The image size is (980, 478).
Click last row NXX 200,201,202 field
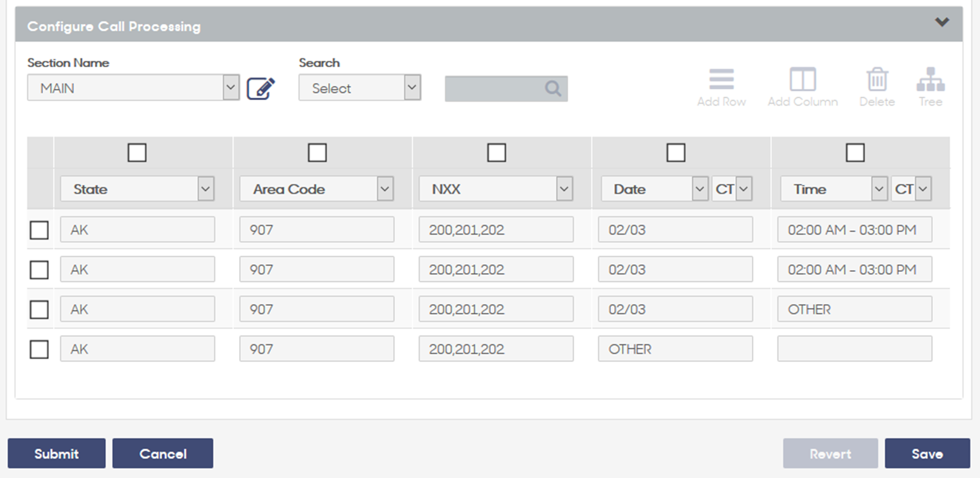click(x=496, y=349)
